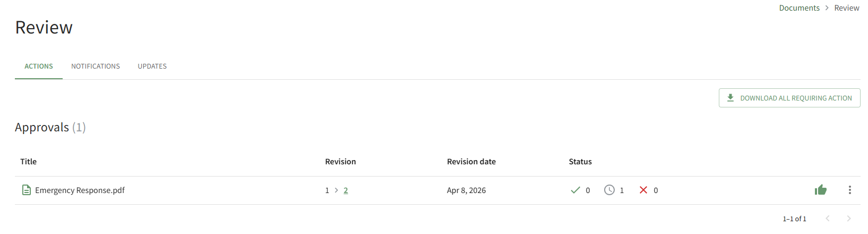Navigate to Documents in the breadcrumb
This screenshot has height=234, width=868.
pos(799,8)
